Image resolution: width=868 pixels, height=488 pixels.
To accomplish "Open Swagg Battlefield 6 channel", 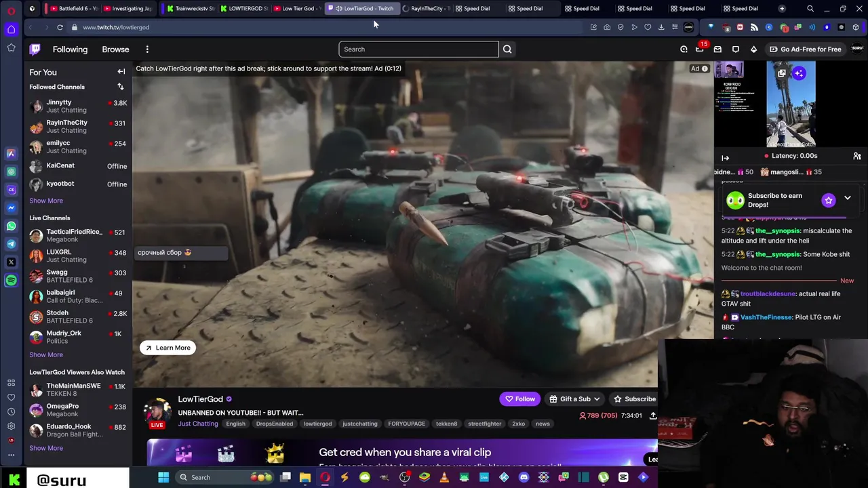I will pos(78,276).
